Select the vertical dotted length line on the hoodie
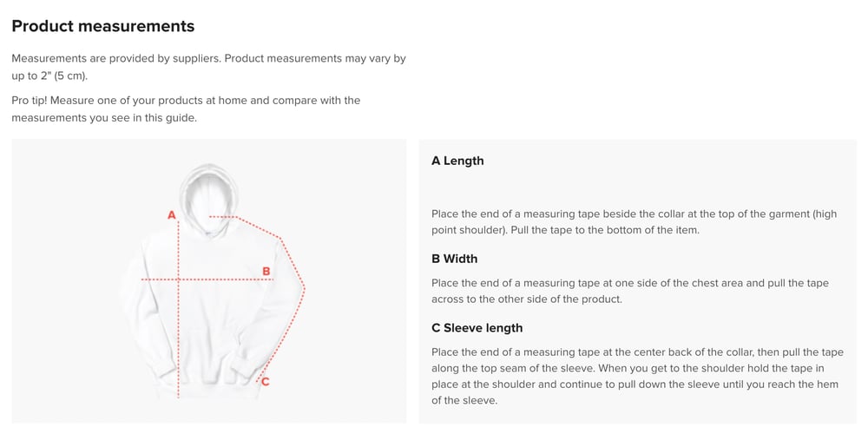The width and height of the screenshot is (868, 434). pyautogui.click(x=178, y=330)
